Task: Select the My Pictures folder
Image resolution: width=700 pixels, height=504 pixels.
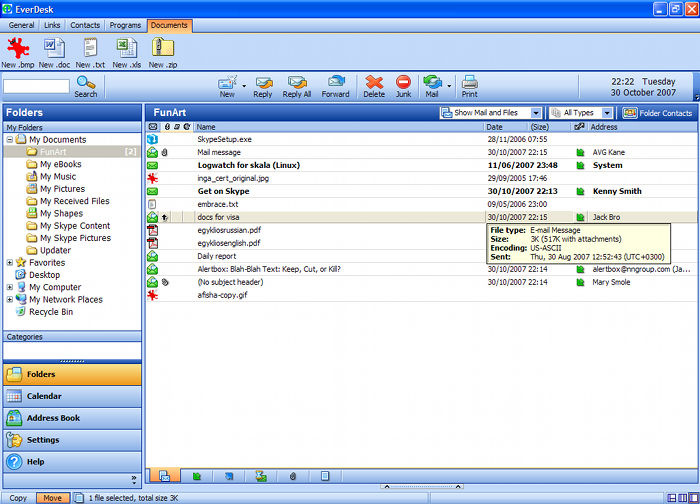Action: (x=62, y=189)
